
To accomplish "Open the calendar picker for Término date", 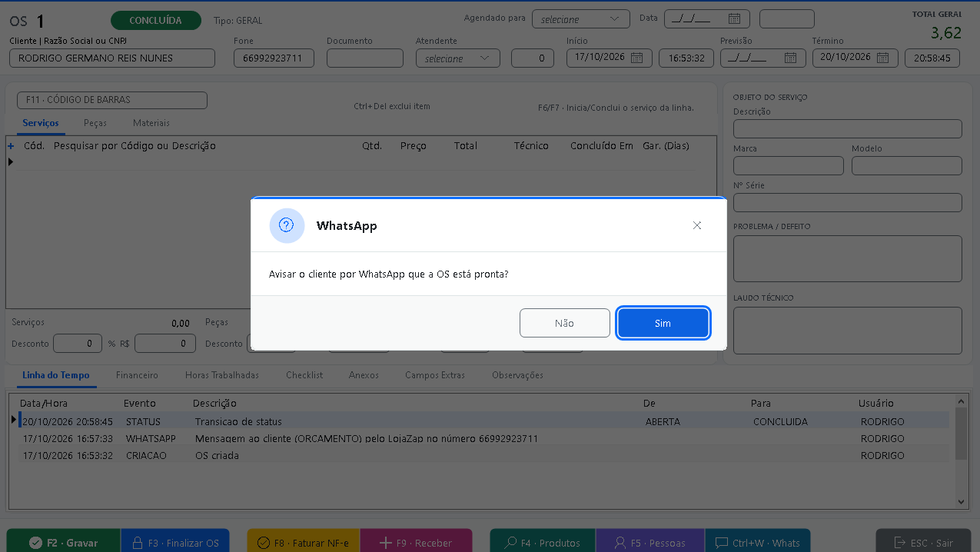I will point(882,58).
